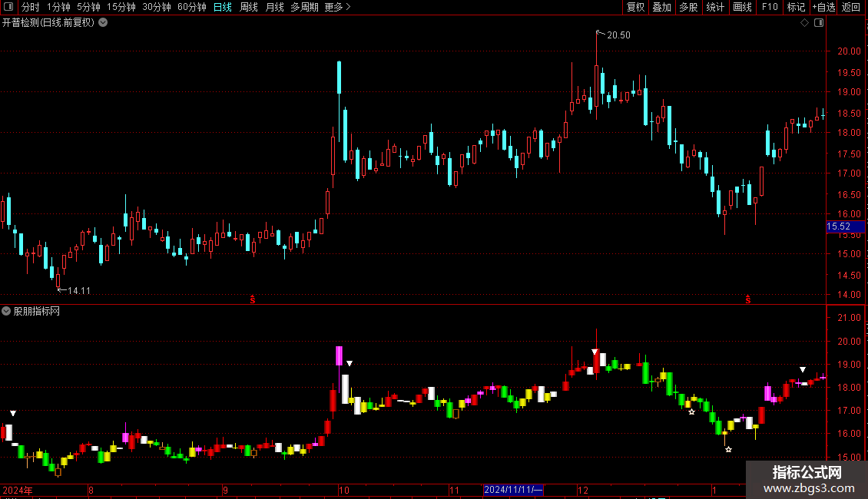Viewport: 868px width, 499px height.
Task: Click the 返回 back button
Action: [x=851, y=7]
